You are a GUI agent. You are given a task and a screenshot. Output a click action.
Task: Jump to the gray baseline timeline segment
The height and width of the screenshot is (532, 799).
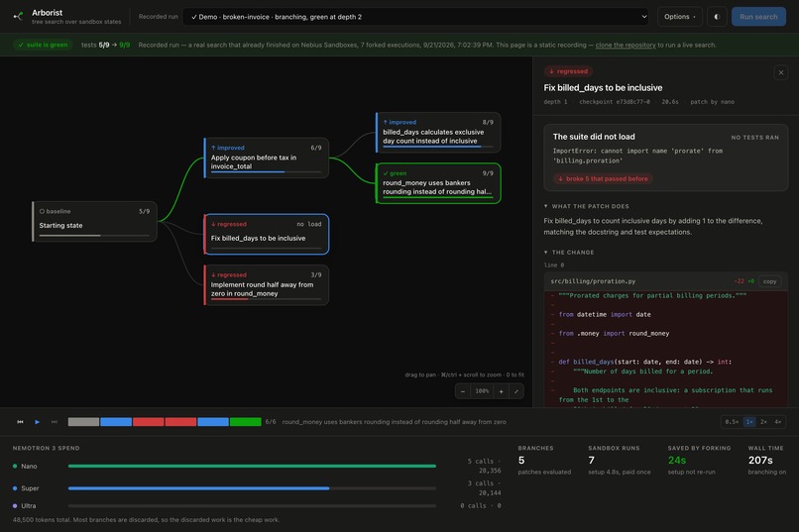click(83, 421)
